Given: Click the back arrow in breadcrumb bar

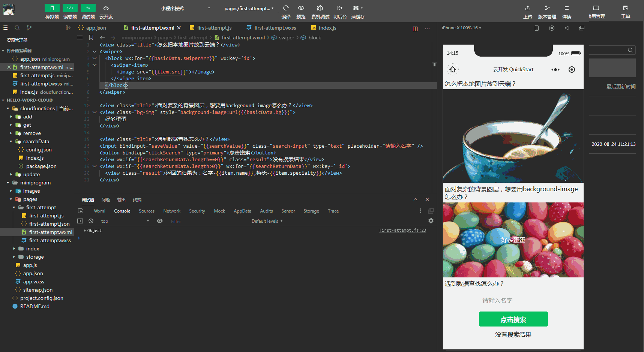Looking at the screenshot, I should 102,37.
